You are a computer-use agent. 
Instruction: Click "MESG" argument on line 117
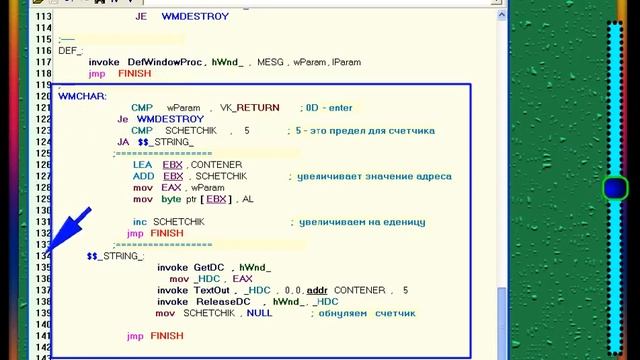[270, 62]
